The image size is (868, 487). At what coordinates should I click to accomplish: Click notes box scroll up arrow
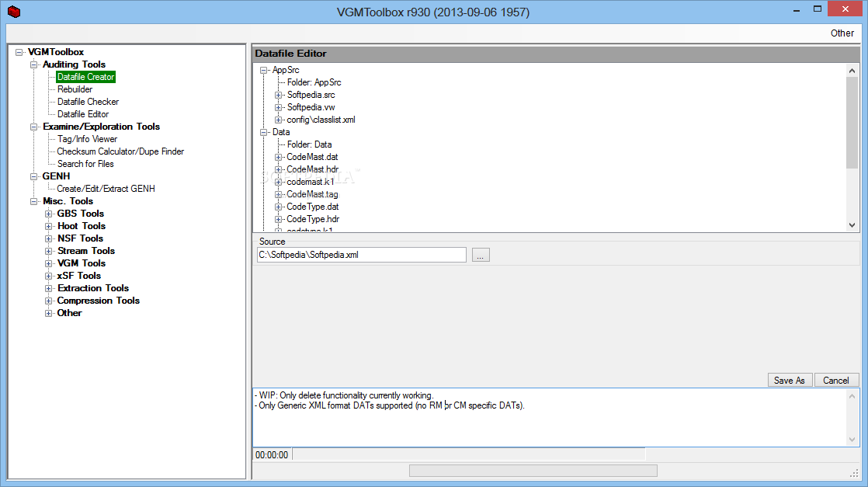pos(852,396)
